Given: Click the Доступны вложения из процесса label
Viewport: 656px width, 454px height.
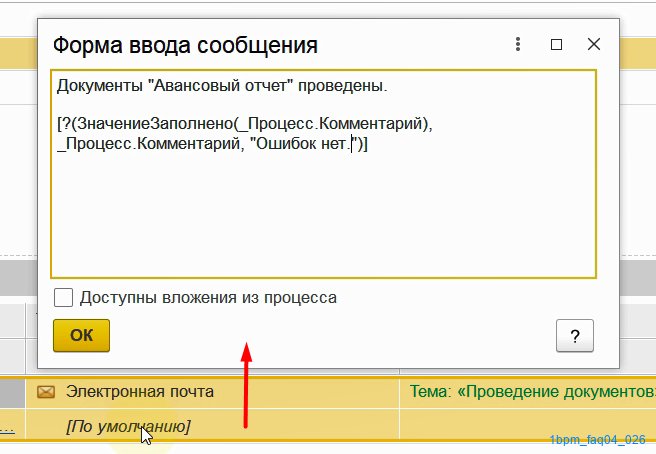Looking at the screenshot, I should coord(208,298).
